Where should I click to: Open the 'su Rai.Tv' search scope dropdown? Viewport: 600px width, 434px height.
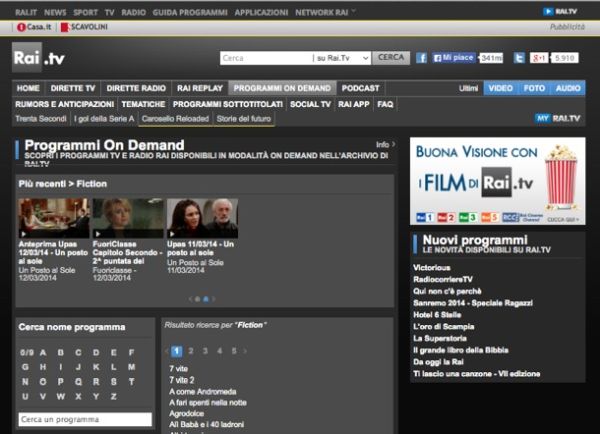(341, 58)
